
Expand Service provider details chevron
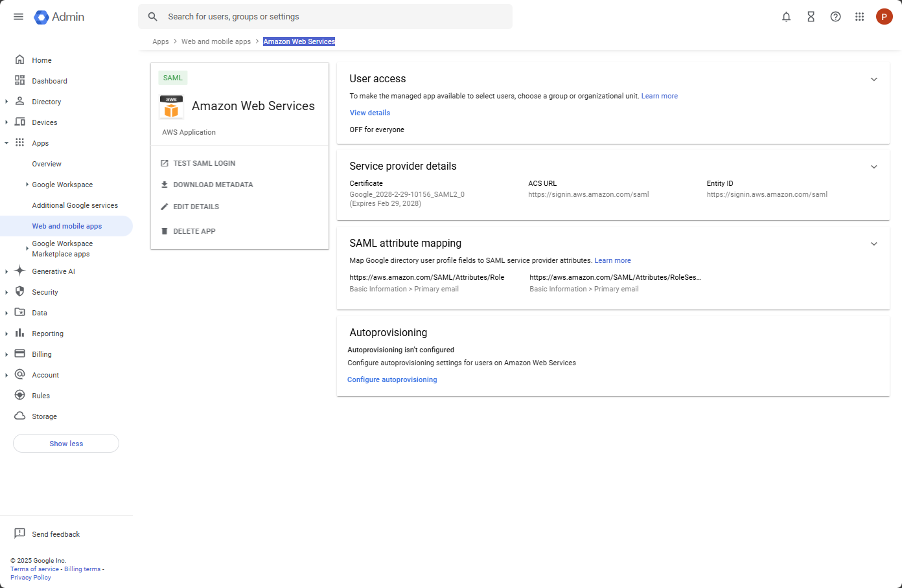pos(873,167)
